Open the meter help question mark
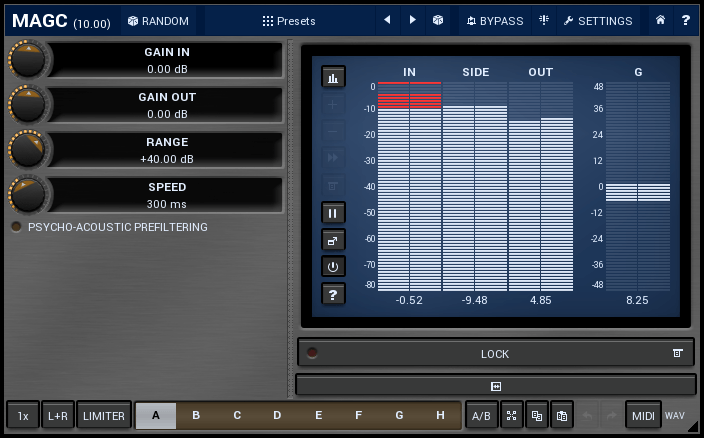This screenshot has height=438, width=704. coord(333,293)
